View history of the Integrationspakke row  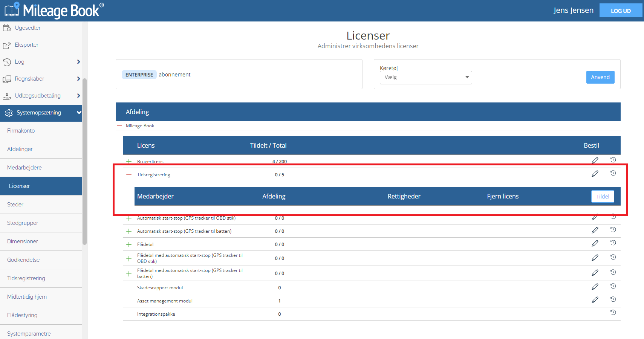coord(613,312)
